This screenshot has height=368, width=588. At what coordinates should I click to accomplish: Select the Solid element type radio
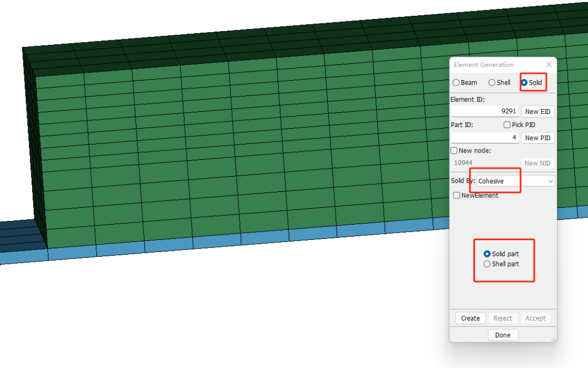(524, 83)
